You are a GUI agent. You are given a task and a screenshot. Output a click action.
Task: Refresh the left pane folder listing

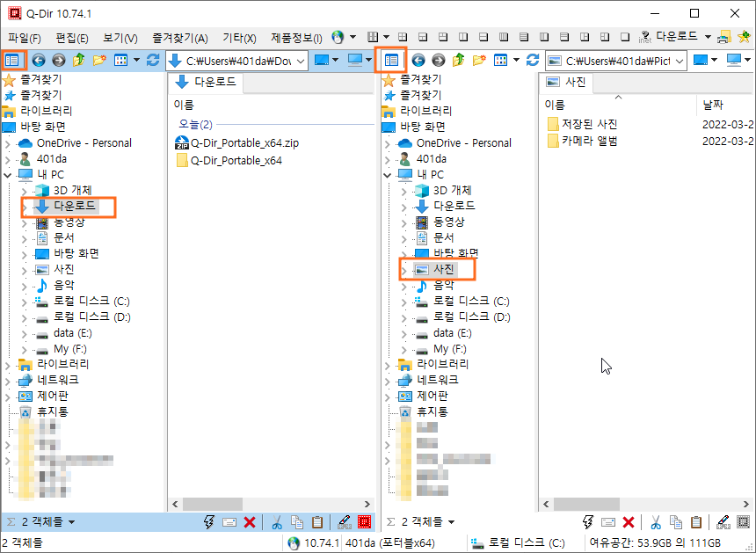(153, 61)
